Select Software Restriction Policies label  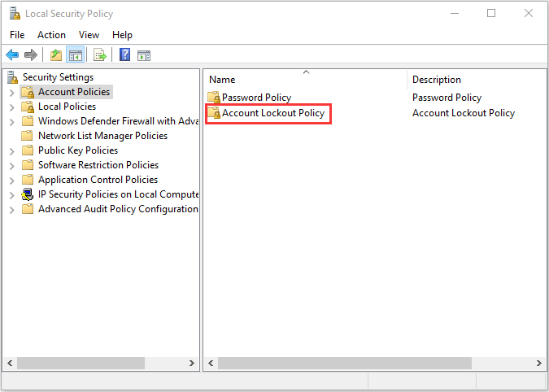point(98,165)
